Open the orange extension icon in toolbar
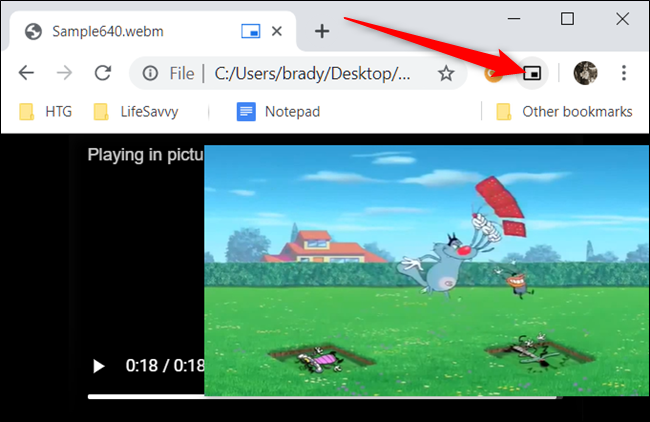 coord(493,74)
